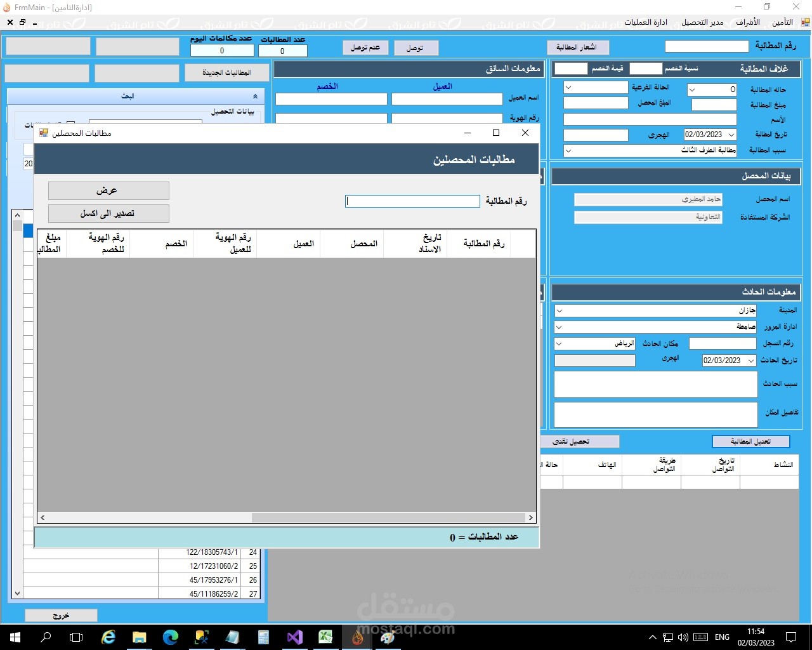Select claim row 12/17231060/2
This screenshot has width=812, height=650.
142,566
